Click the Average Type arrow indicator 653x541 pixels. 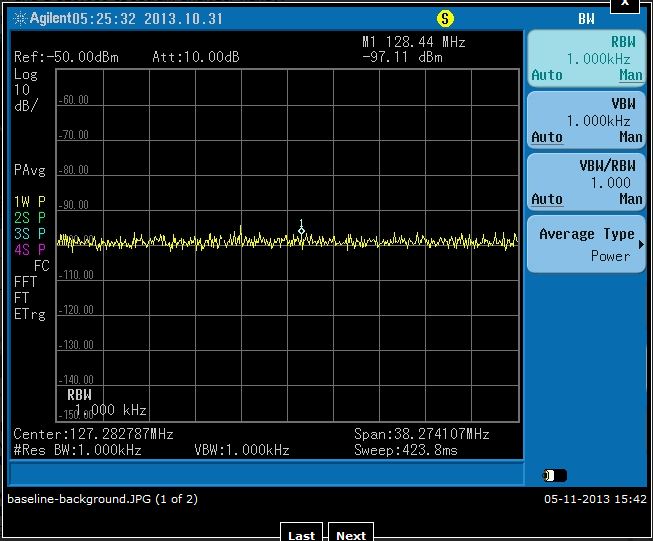(641, 245)
